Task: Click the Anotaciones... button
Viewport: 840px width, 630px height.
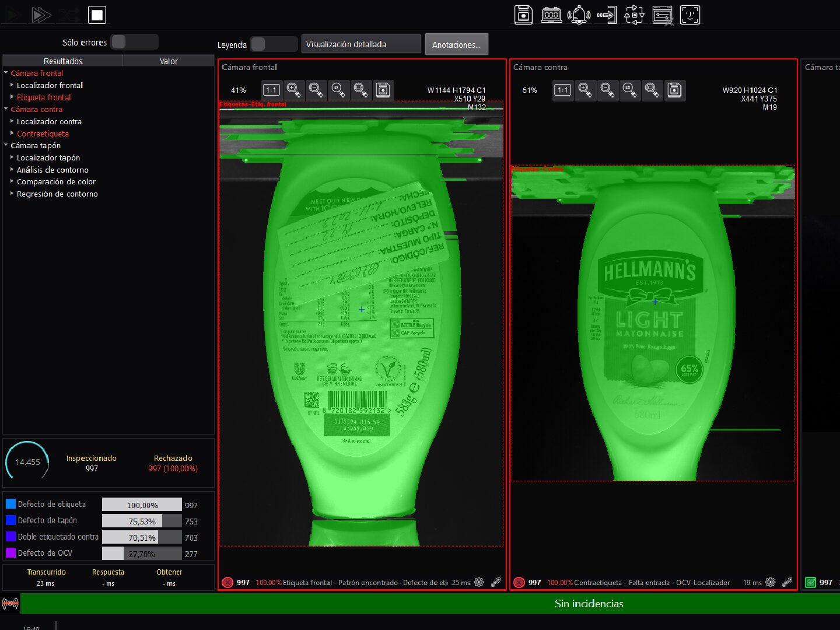Action: 456,44
